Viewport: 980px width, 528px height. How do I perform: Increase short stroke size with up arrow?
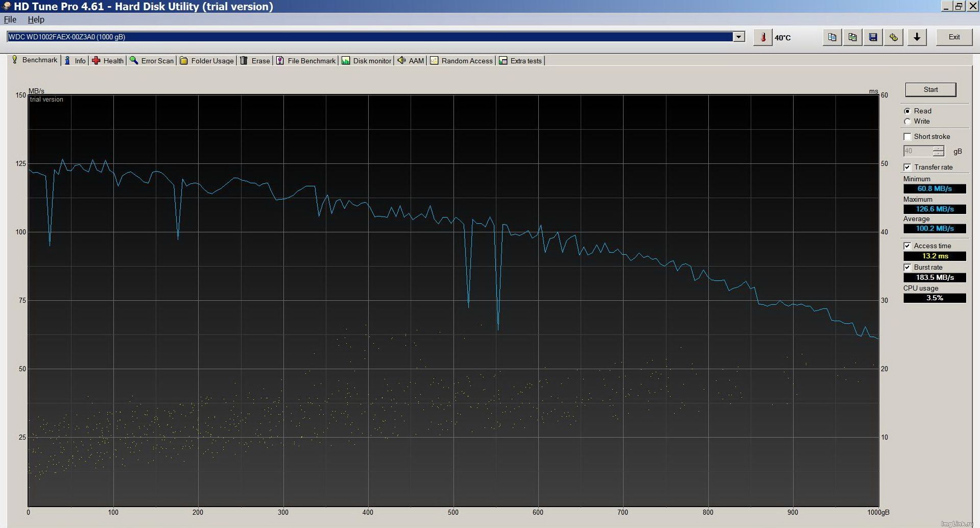(939, 149)
